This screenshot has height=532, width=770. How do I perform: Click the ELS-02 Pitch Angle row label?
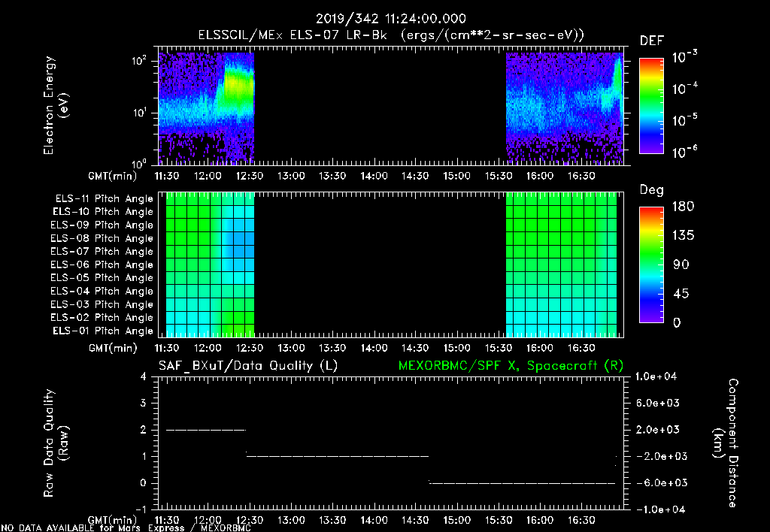click(x=102, y=318)
